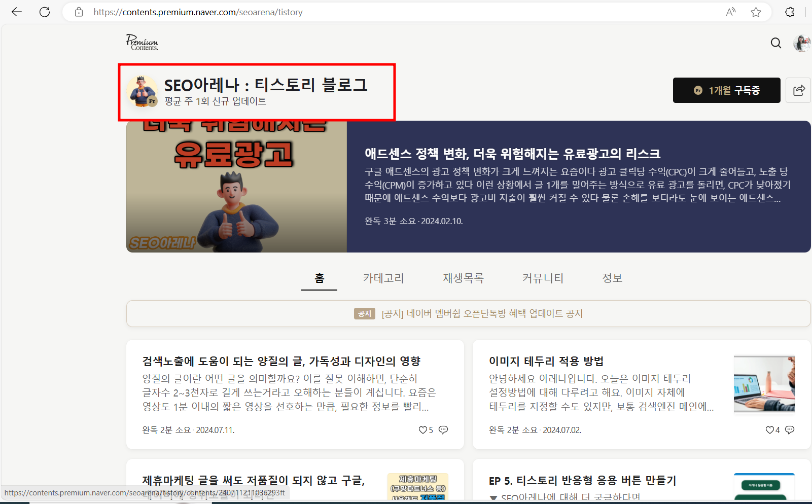Switch to the 재생목록 tab

(x=463, y=278)
